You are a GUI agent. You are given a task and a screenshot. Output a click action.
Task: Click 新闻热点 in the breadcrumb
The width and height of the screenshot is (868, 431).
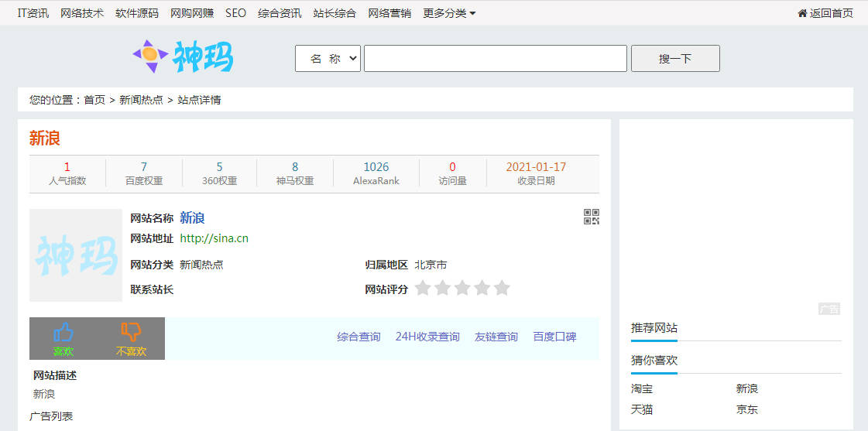tap(141, 100)
